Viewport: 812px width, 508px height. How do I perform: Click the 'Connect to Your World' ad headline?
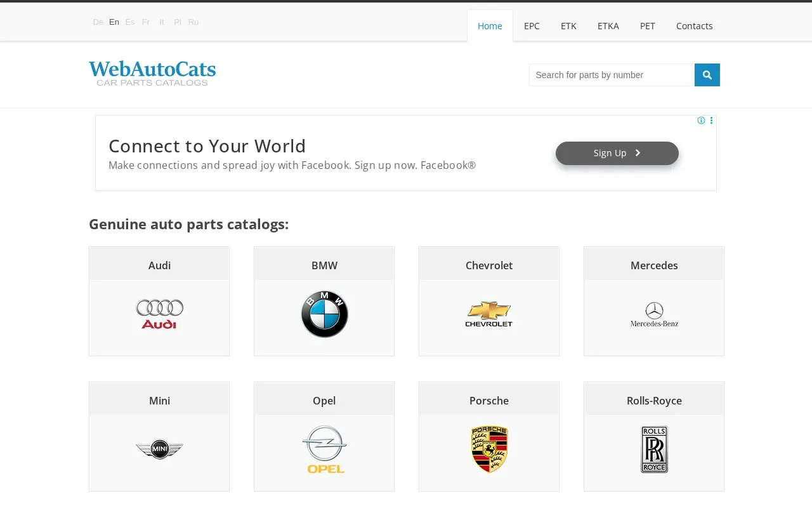207,146
